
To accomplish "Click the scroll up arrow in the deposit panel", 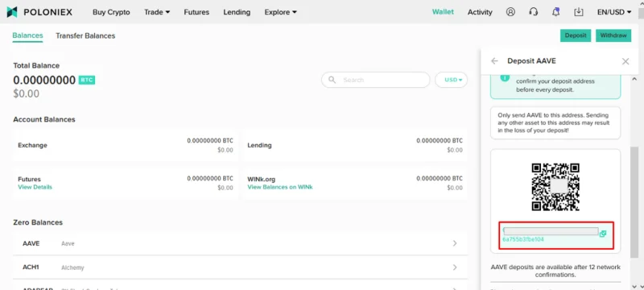I will point(634,79).
